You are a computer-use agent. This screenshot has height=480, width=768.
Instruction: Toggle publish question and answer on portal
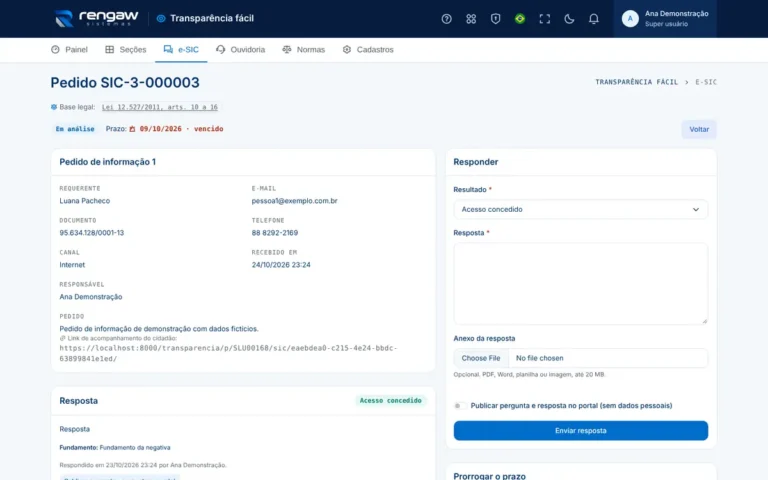pos(459,406)
